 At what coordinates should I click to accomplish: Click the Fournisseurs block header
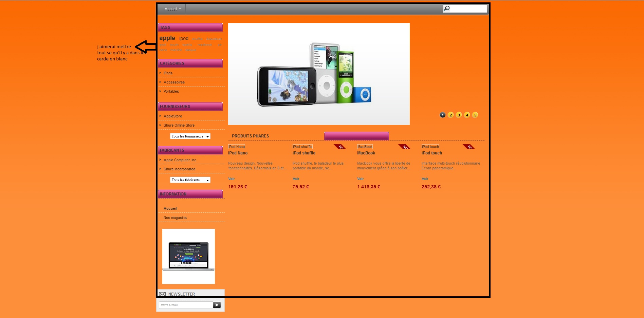tap(190, 107)
